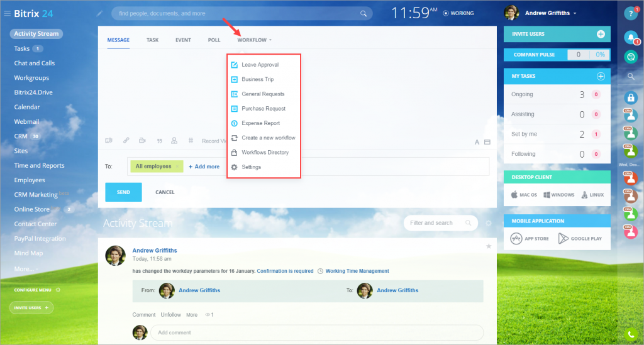Image resolution: width=644 pixels, height=345 pixels.
Task: Add a task with My Tasks plus icon
Action: click(x=601, y=76)
